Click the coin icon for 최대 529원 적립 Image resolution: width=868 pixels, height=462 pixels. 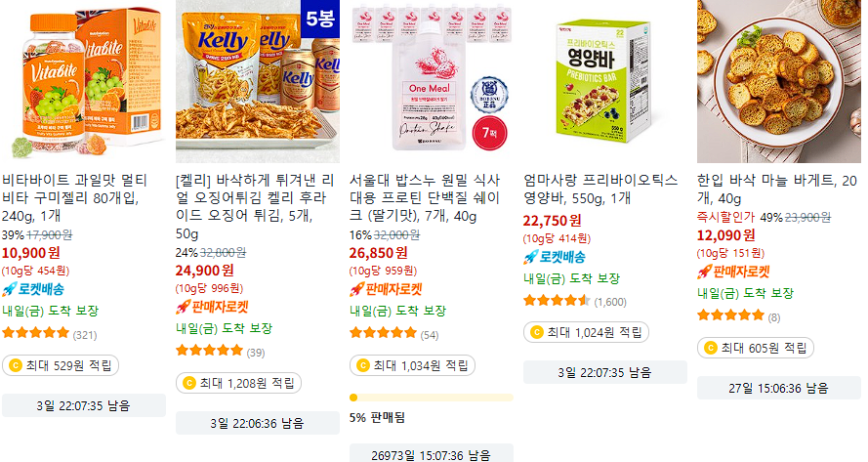(x=16, y=365)
